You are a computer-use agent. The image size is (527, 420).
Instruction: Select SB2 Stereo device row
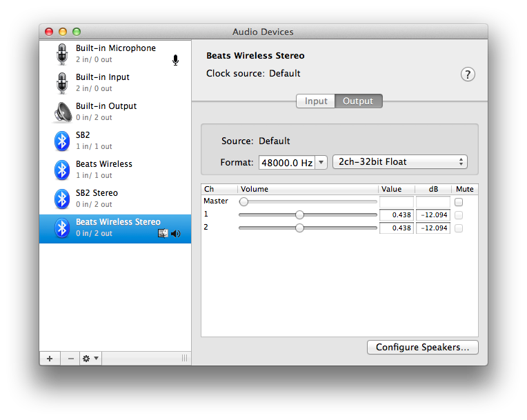[115, 199]
